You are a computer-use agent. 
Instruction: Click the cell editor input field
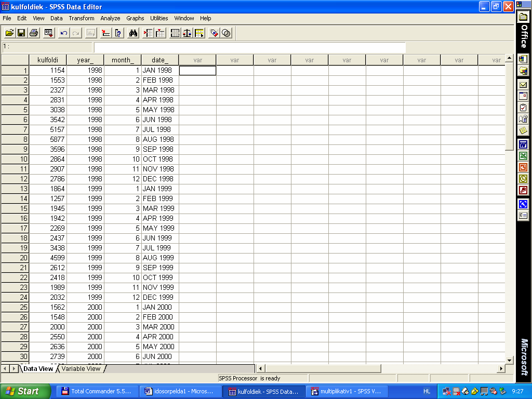click(250, 47)
